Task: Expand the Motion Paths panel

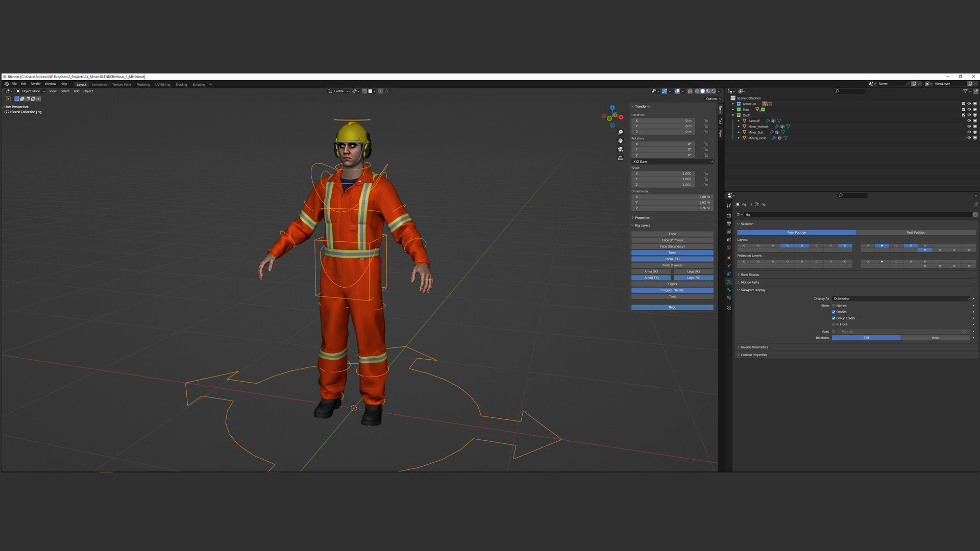Action: [x=750, y=282]
